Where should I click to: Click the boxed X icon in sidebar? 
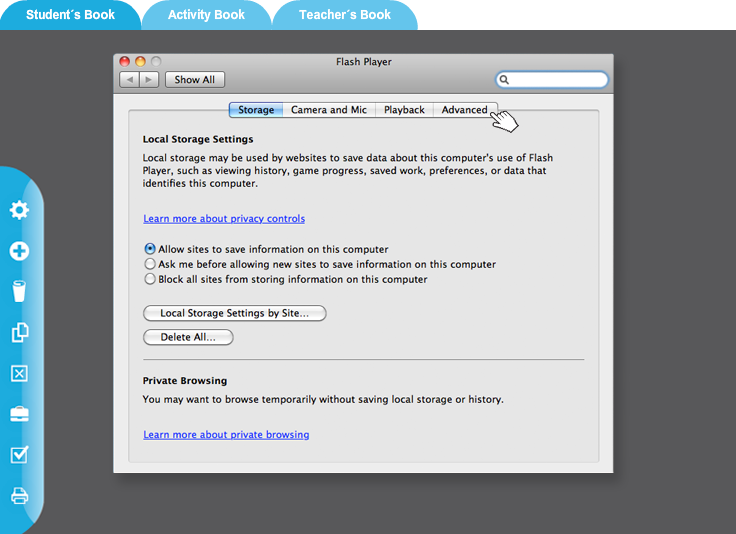click(19, 373)
